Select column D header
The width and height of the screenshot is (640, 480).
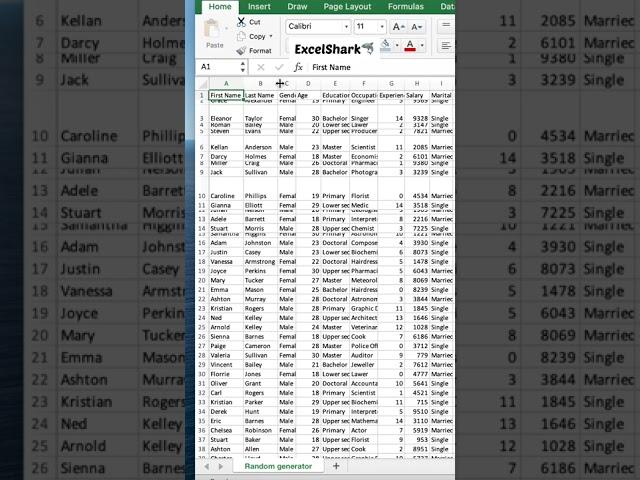click(308, 84)
